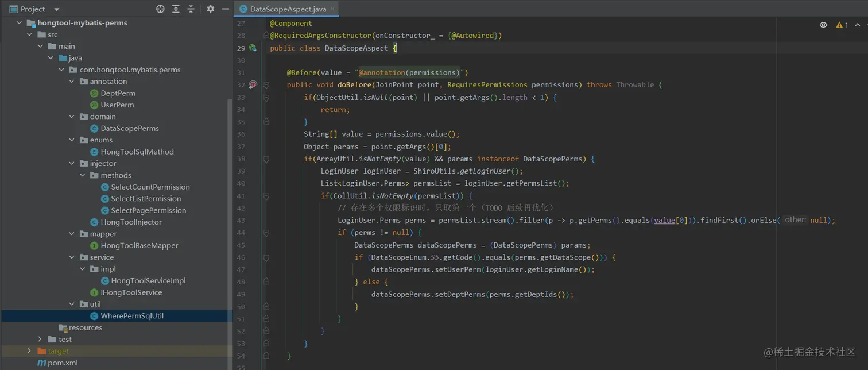
Task: Toggle code fold marker on line 28
Action: pos(266,36)
